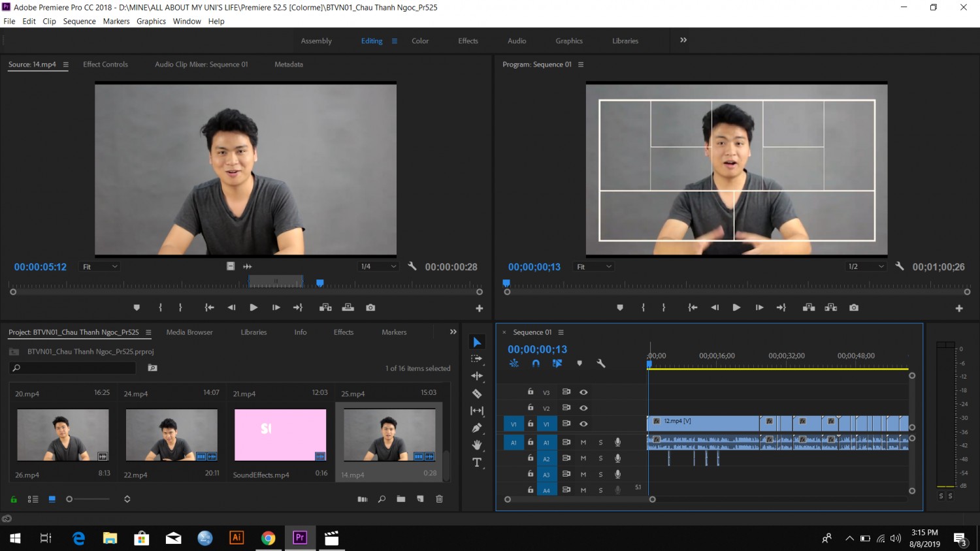Image resolution: width=980 pixels, height=551 pixels.
Task: Open timeline display settings wrench
Action: click(x=601, y=363)
